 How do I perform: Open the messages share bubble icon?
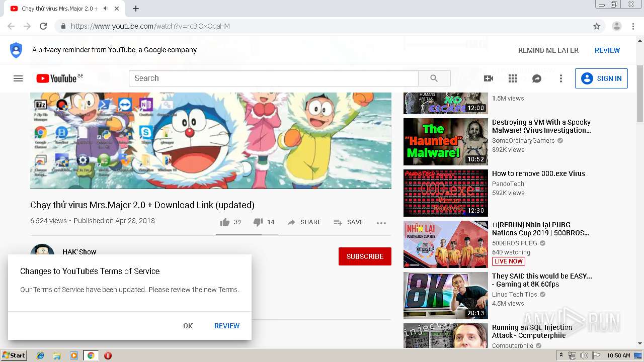tap(537, 78)
